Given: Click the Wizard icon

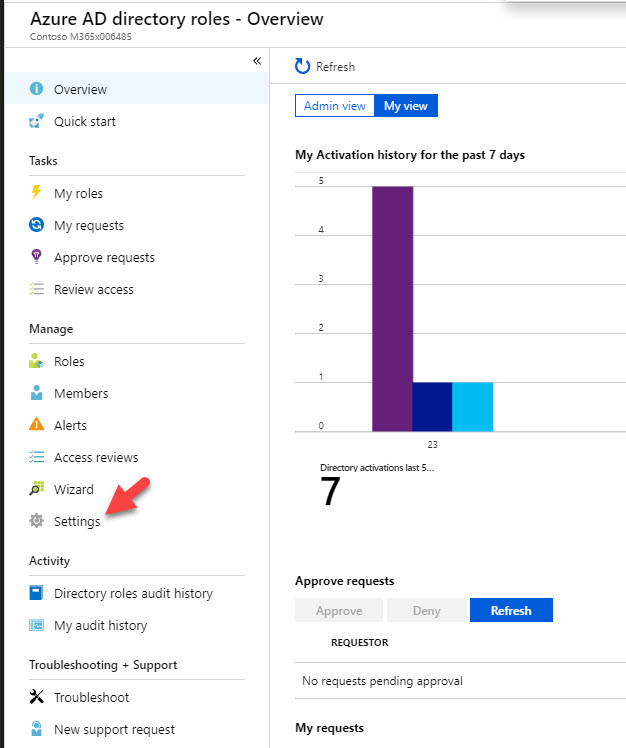Looking at the screenshot, I should click(36, 488).
